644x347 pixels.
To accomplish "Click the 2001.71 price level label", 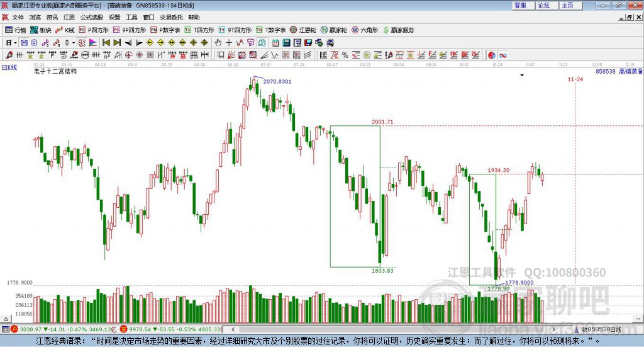I will coord(382,122).
